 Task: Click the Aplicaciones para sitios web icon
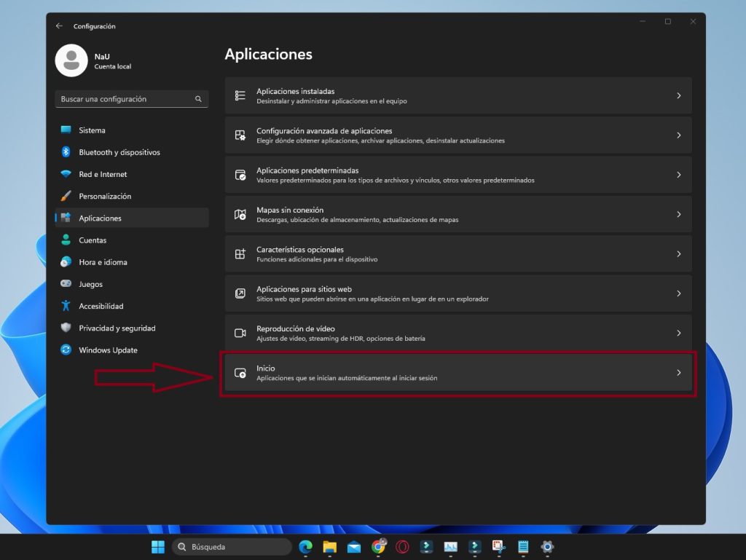pos(240,293)
